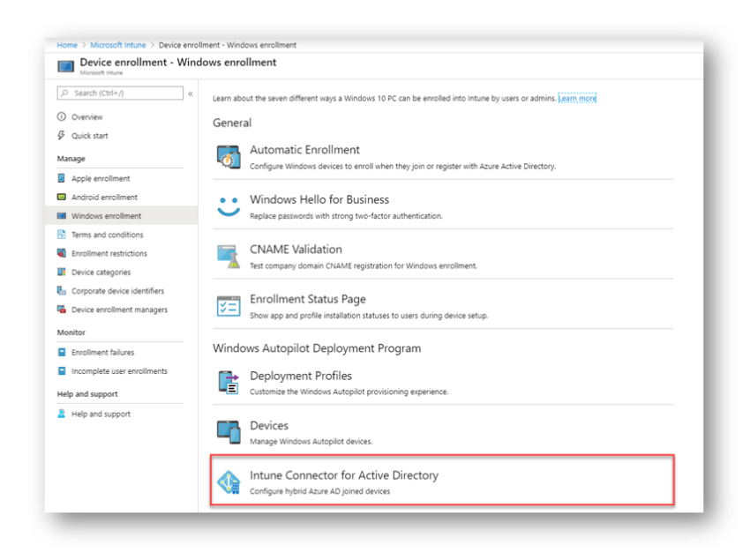The height and width of the screenshot is (560, 750).
Task: Select Android enrollment in the sidebar
Action: [104, 197]
